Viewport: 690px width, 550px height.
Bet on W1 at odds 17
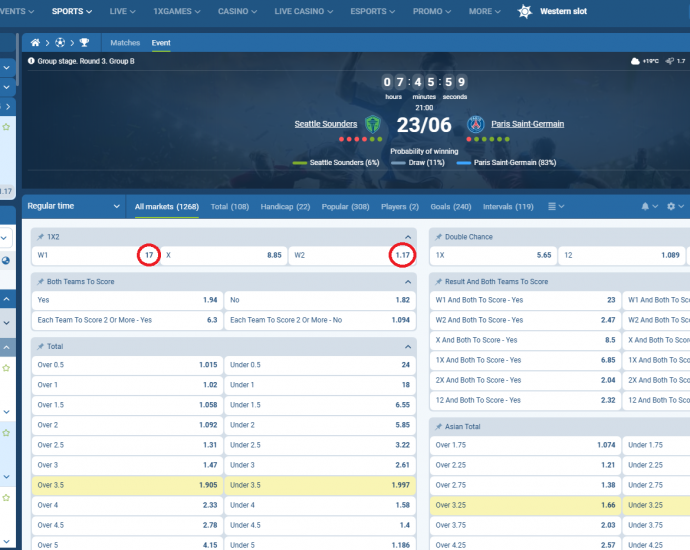95,255
